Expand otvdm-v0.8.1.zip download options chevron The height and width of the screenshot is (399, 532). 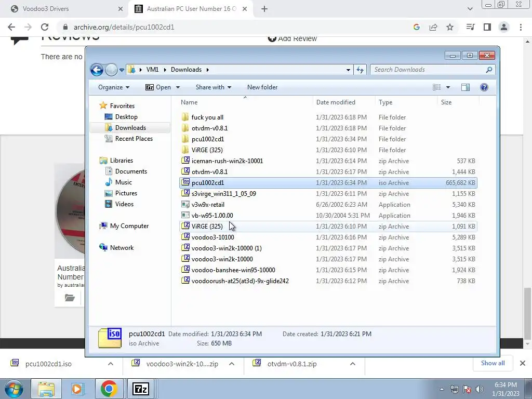click(x=353, y=364)
